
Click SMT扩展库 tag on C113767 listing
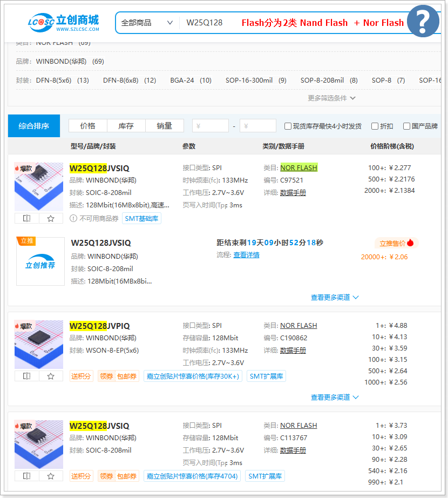coord(265,476)
